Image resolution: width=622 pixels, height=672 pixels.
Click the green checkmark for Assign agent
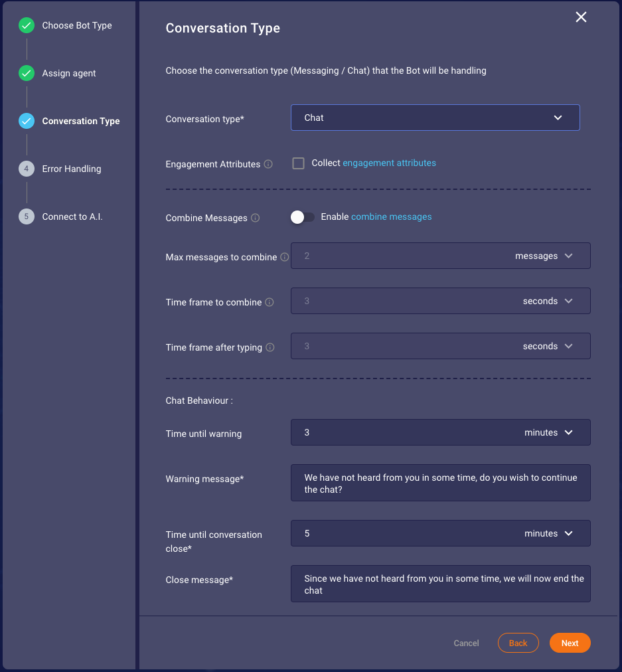coord(27,73)
